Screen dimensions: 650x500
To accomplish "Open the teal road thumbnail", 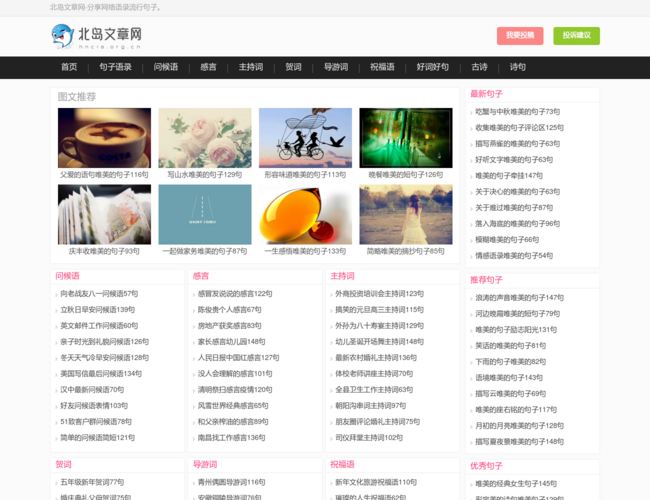I will click(x=205, y=214).
